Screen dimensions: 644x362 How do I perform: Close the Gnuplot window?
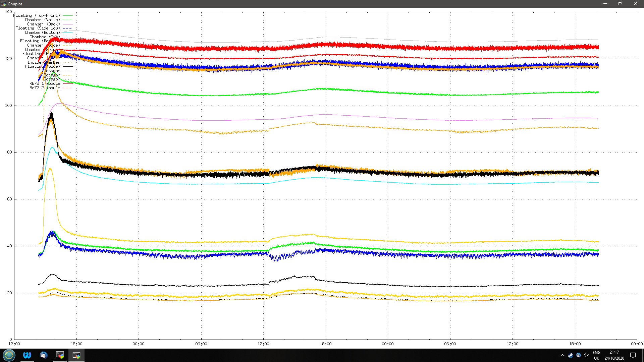tap(636, 4)
